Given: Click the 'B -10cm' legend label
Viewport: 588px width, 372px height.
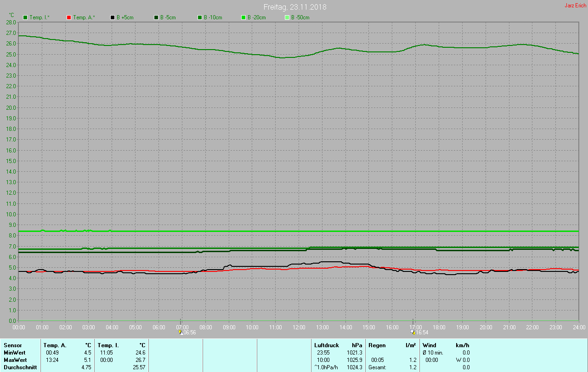Looking at the screenshot, I should click(x=213, y=17).
